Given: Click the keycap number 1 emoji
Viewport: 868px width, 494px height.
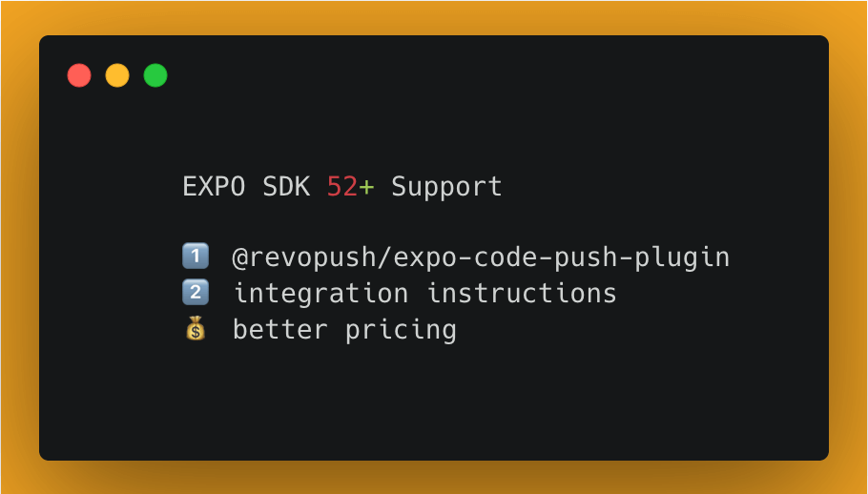Looking at the screenshot, I should point(195,257).
